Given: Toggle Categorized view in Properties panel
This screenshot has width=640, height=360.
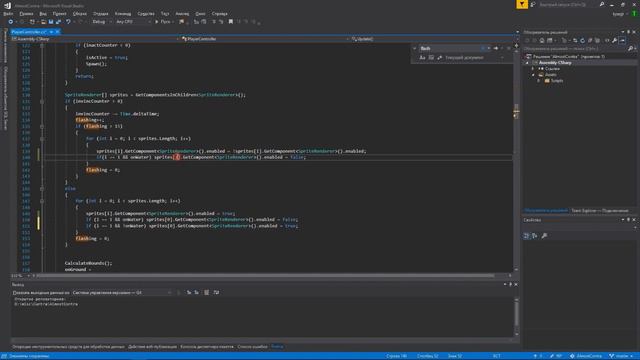Looking at the screenshot, I should [x=527, y=236].
